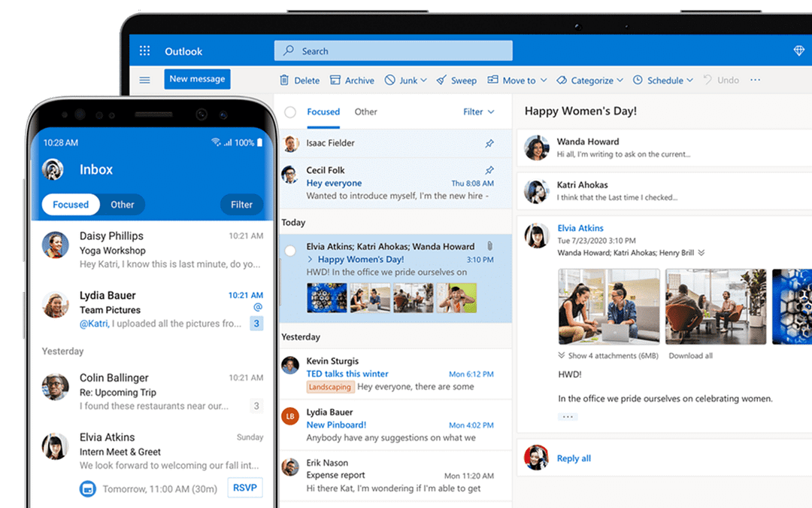Image resolution: width=812 pixels, height=508 pixels.
Task: Click the premium diamond icon
Action: 799,50
